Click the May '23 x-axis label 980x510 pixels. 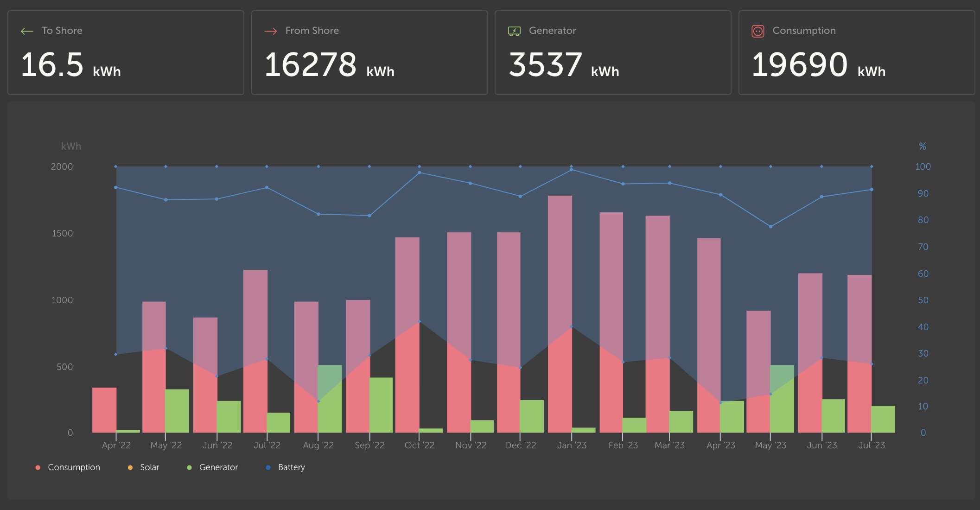(770, 445)
